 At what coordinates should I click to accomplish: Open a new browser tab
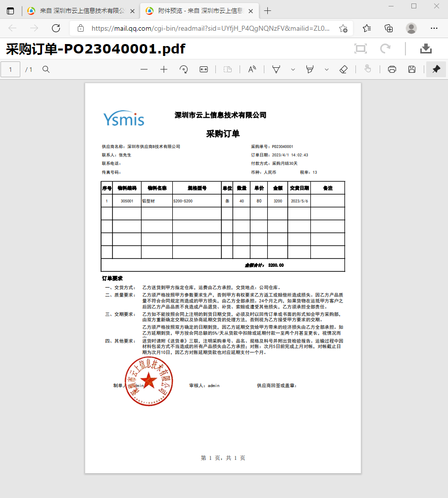pos(268,11)
